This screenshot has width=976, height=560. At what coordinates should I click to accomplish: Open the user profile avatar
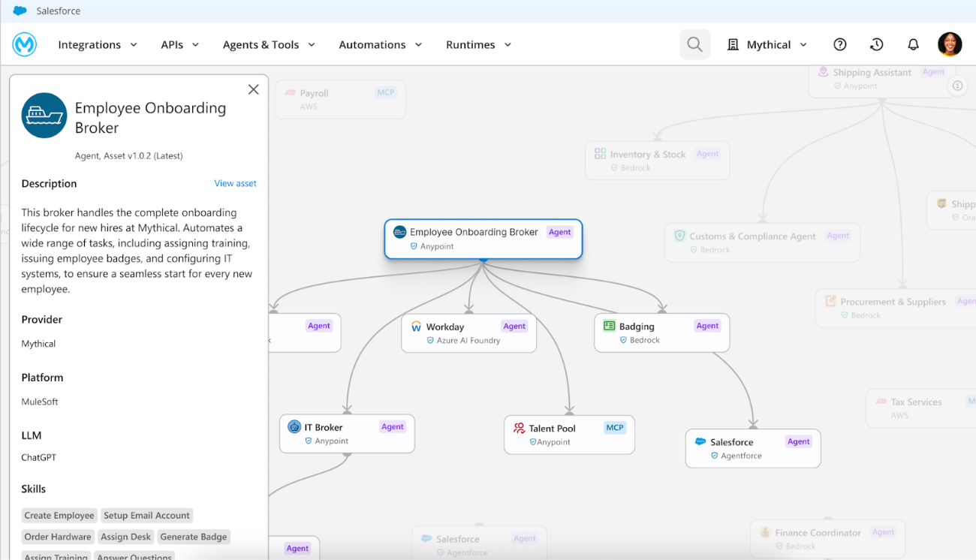[x=950, y=44]
